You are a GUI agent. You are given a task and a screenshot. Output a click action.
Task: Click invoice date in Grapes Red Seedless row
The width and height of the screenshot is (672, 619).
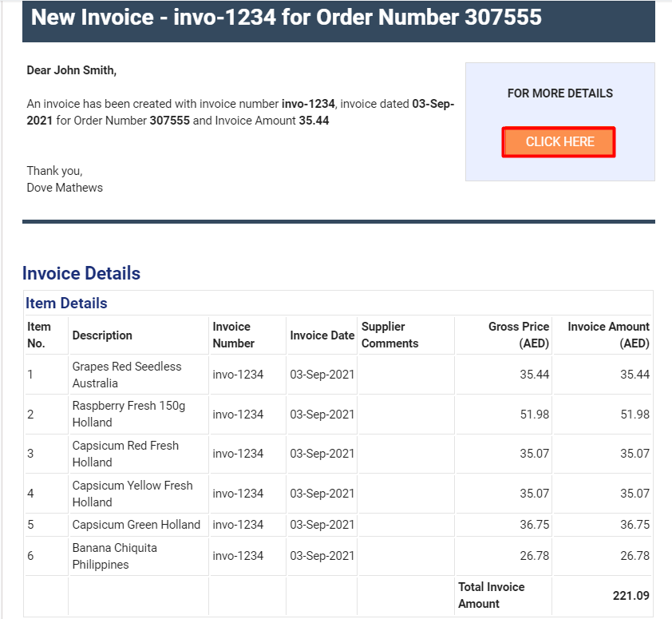[x=322, y=375]
